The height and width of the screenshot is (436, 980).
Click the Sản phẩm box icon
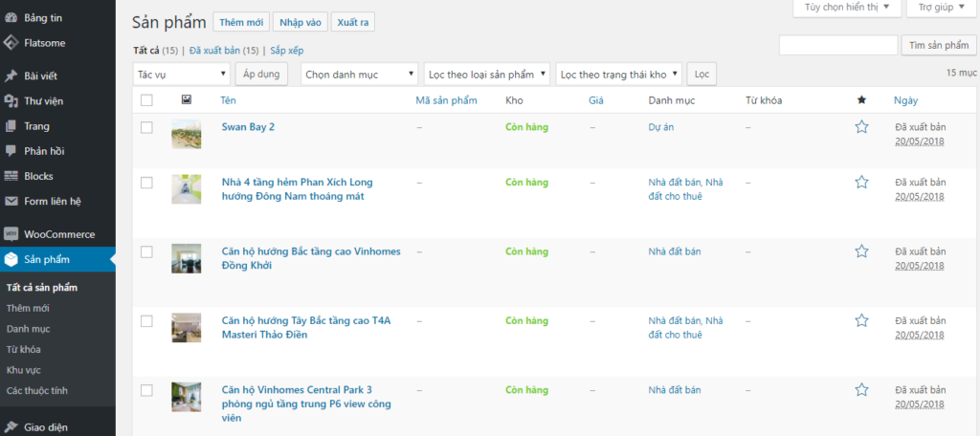click(11, 259)
